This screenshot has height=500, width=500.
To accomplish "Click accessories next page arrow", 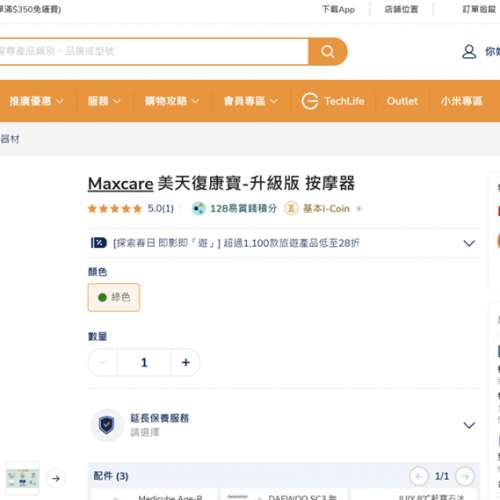I will coord(465,476).
